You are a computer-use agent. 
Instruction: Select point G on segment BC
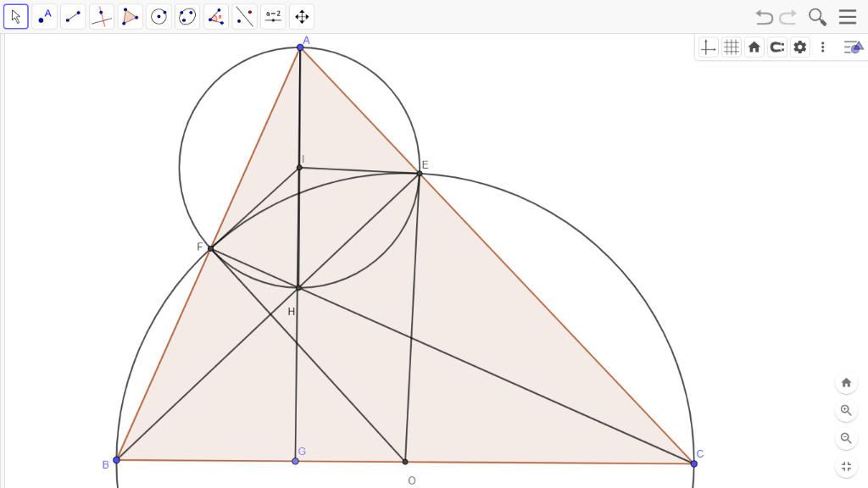pos(295,461)
